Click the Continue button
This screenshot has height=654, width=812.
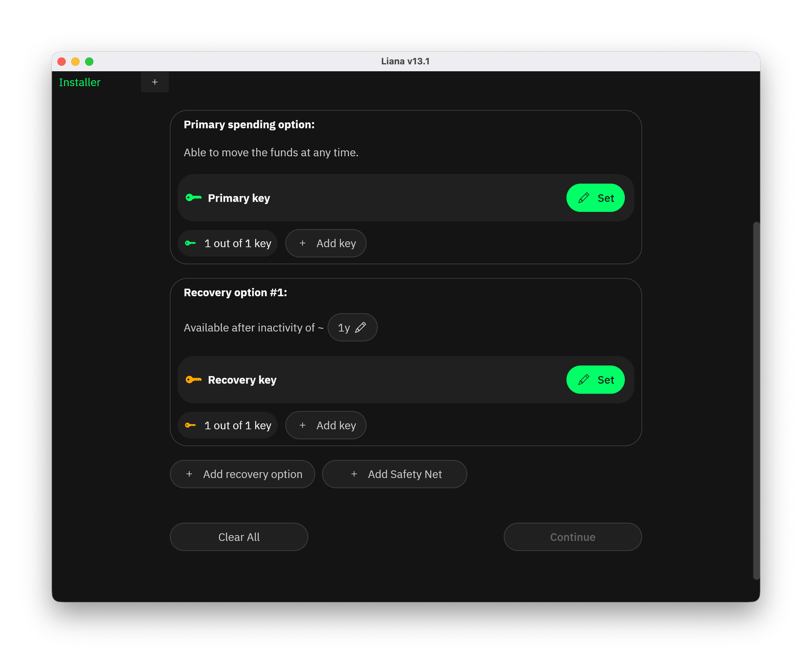tap(572, 537)
